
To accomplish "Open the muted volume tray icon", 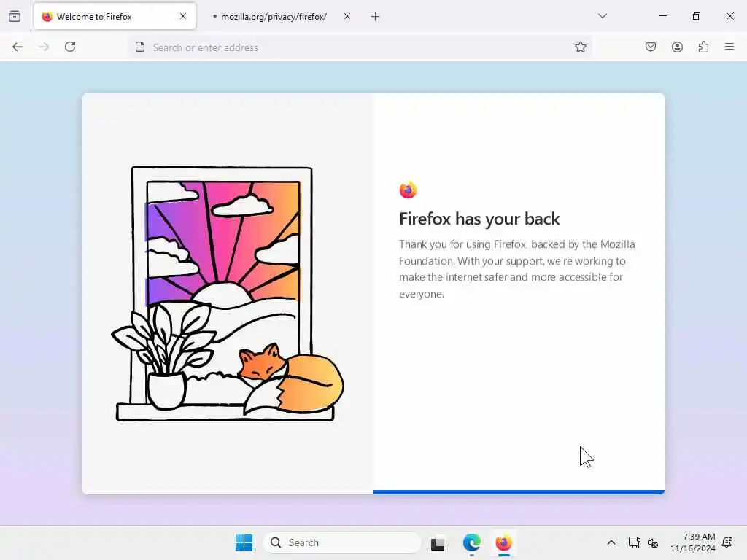I will click(653, 542).
